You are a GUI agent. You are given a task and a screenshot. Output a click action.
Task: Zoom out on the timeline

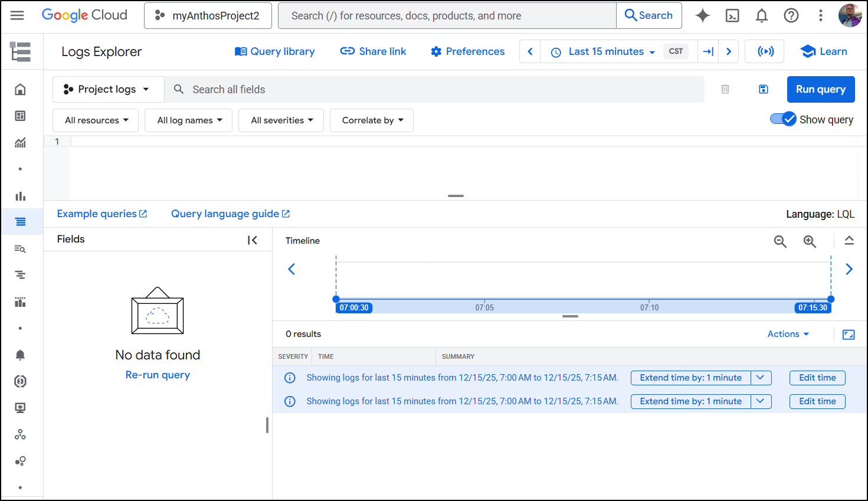[x=780, y=241]
